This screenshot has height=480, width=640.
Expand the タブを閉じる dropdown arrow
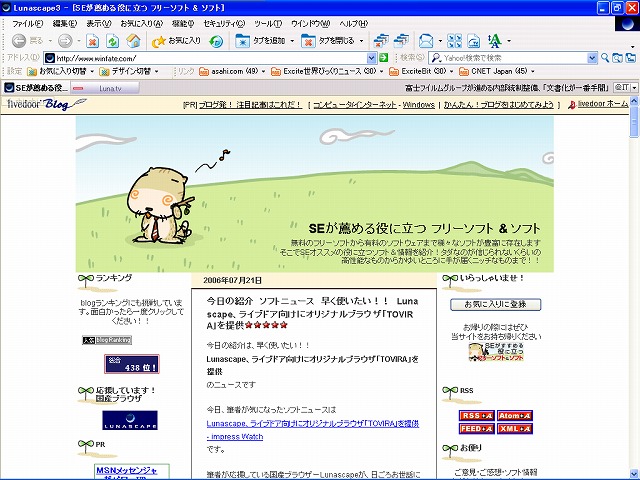(362, 41)
